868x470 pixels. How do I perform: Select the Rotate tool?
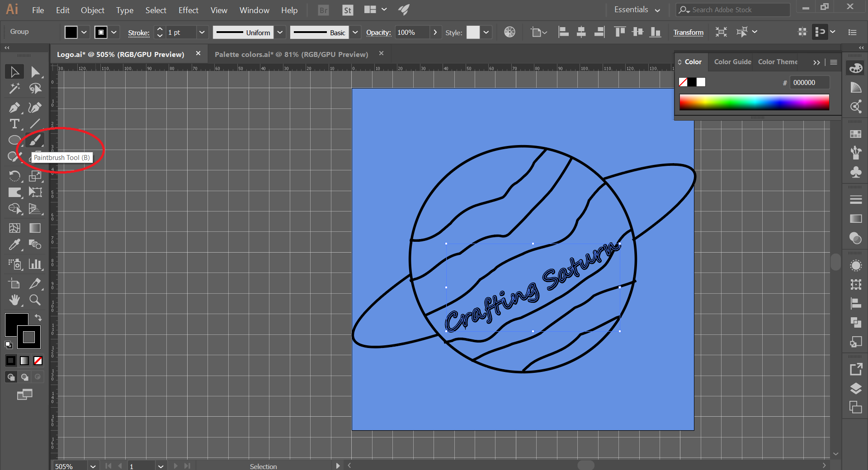pos(14,176)
